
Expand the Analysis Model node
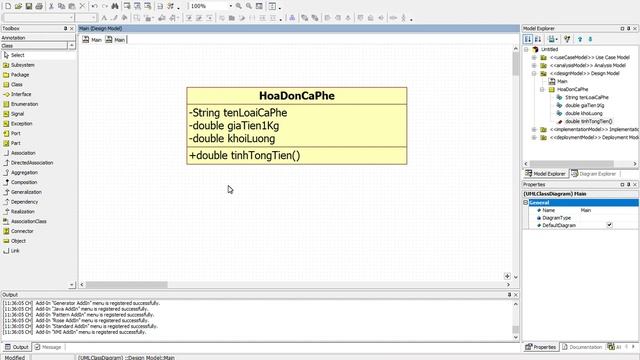point(534,65)
